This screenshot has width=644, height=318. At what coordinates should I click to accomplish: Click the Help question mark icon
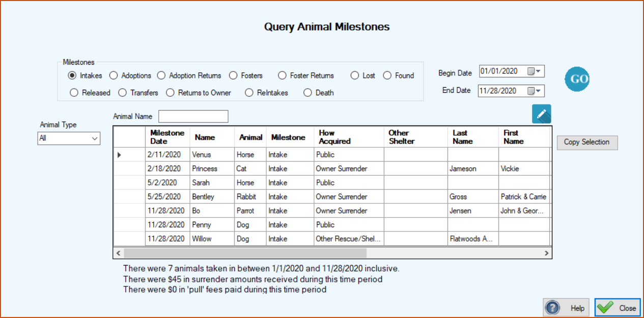pyautogui.click(x=552, y=308)
